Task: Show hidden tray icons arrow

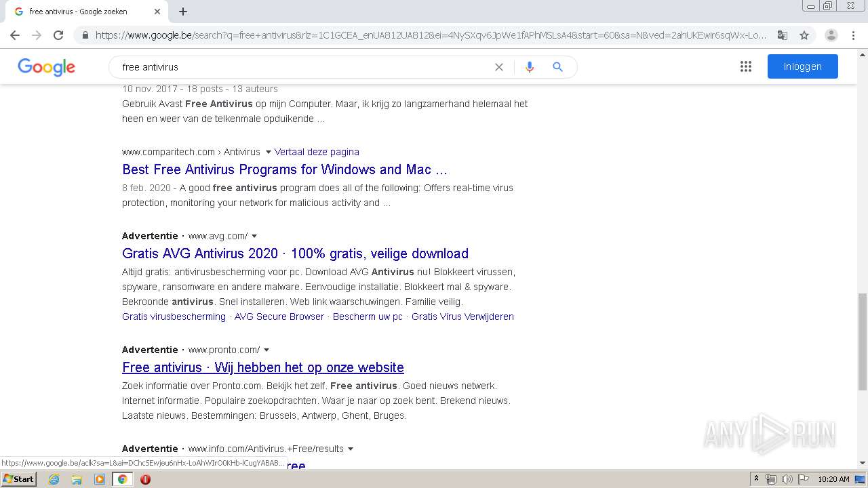Action: pos(756,479)
